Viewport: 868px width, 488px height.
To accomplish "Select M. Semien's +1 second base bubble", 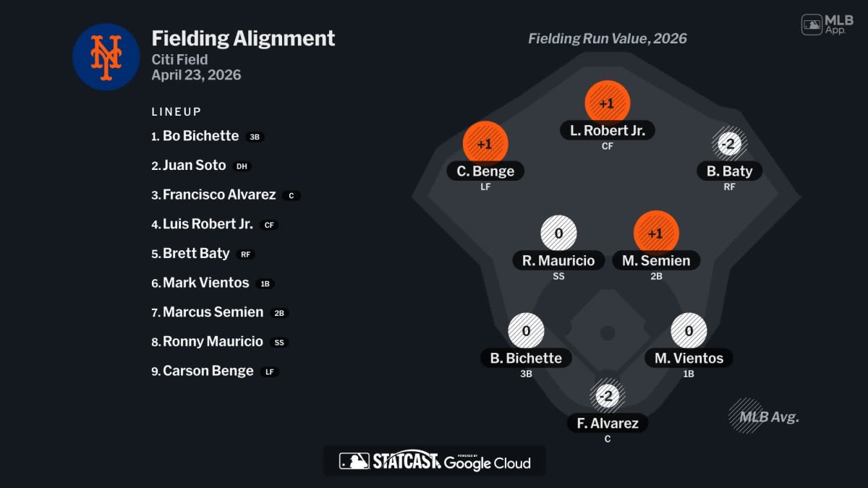I will pos(655,233).
